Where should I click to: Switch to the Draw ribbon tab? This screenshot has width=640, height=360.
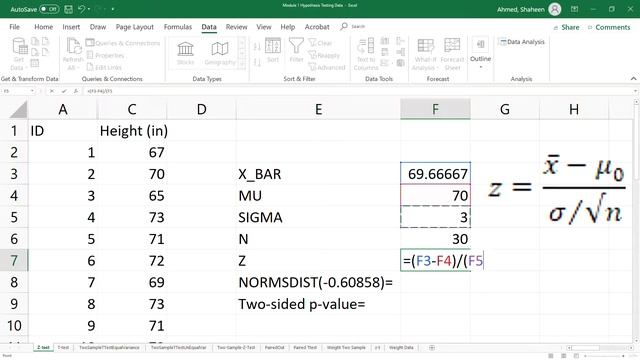click(x=98, y=27)
